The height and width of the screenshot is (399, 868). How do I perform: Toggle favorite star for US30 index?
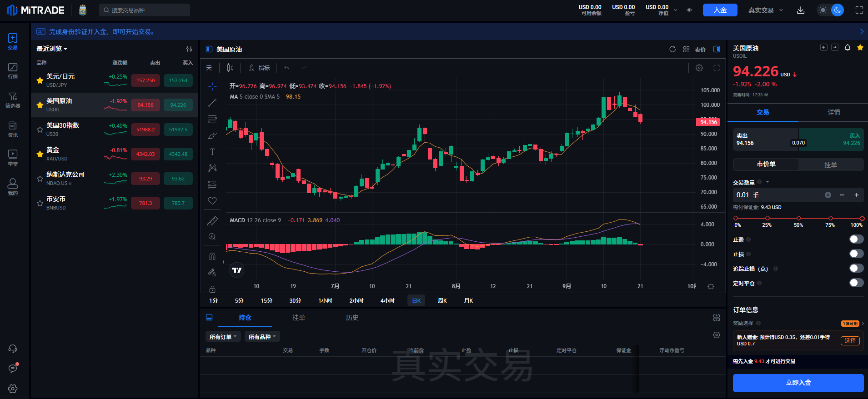coord(40,130)
